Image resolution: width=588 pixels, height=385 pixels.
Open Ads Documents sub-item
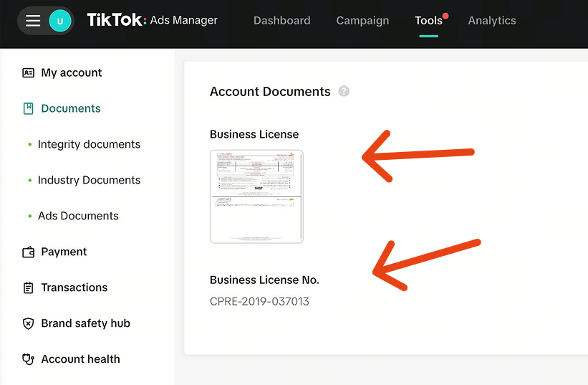(78, 216)
